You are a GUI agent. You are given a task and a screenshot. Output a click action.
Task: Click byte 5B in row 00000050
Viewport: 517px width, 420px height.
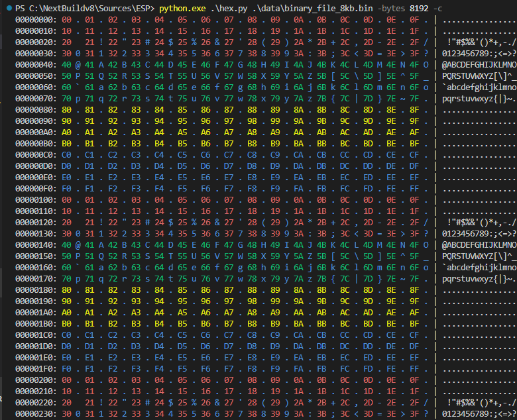(321, 76)
